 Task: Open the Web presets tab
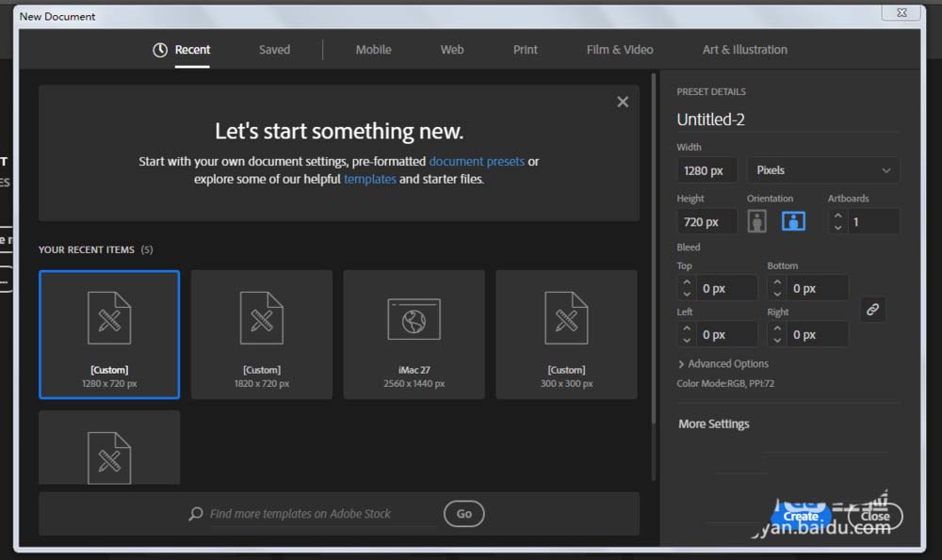tap(452, 50)
